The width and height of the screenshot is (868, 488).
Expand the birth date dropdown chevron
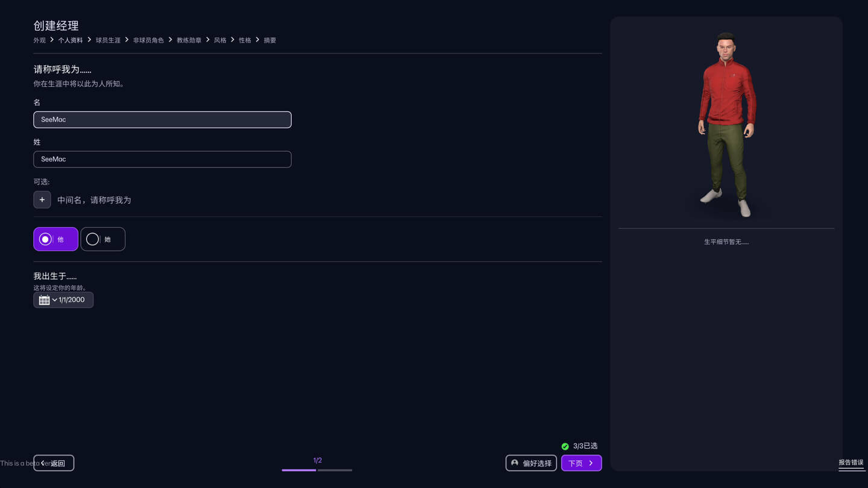(x=54, y=300)
